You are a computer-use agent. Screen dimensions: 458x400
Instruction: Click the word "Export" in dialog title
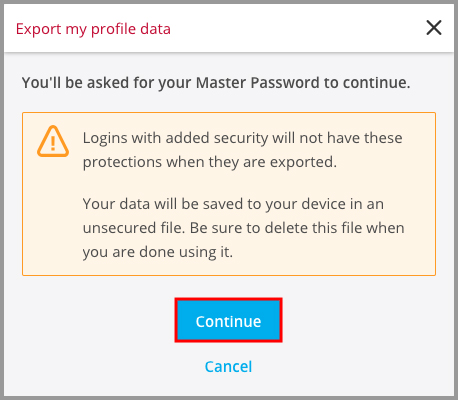39,29
